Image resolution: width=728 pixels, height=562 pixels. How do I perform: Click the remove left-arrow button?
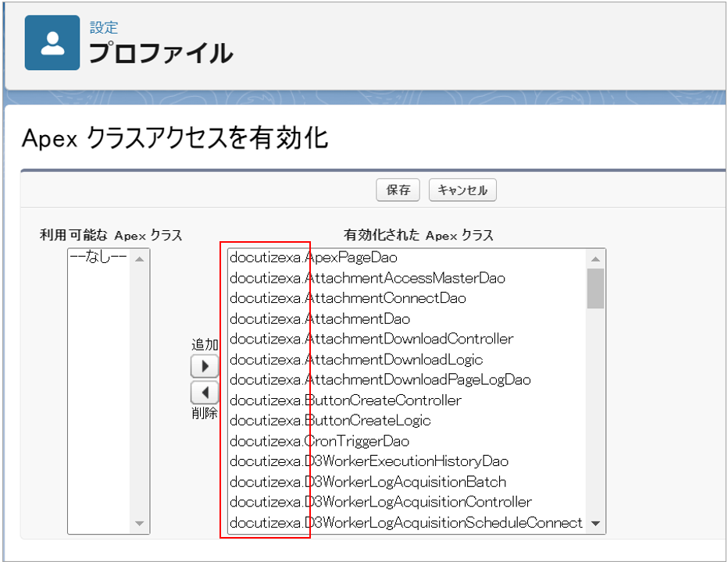[205, 392]
